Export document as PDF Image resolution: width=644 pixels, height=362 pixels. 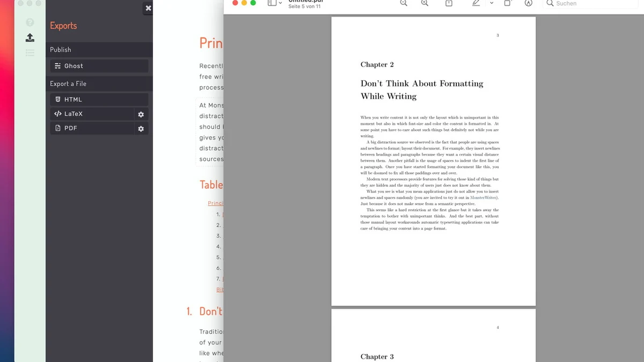(92, 129)
